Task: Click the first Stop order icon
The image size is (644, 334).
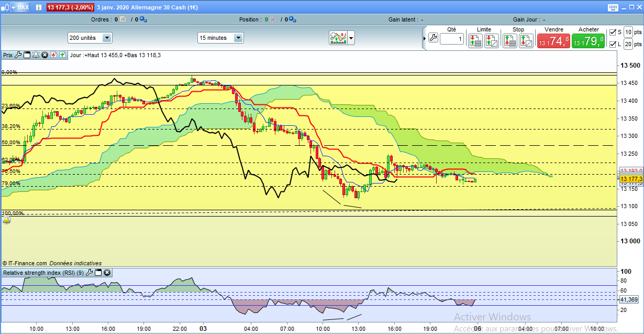Action: 509,40
